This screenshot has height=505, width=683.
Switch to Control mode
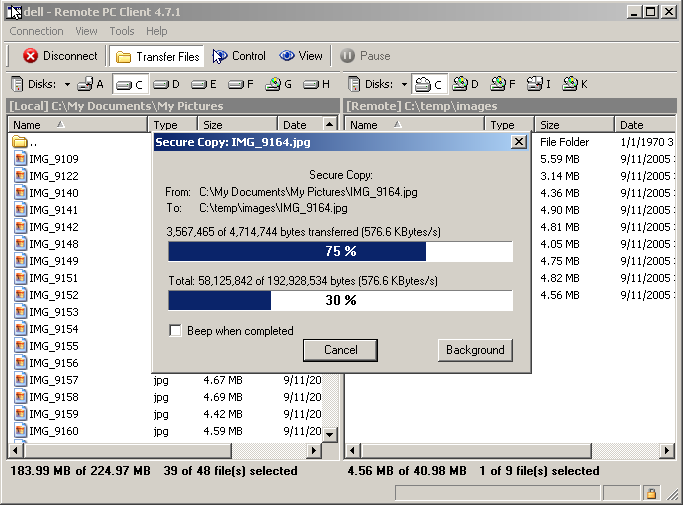239,56
